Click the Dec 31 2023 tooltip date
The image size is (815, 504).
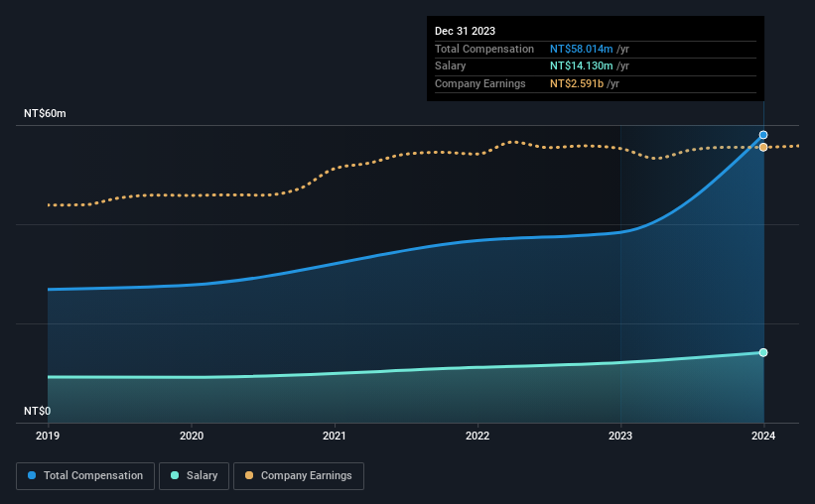click(x=465, y=31)
